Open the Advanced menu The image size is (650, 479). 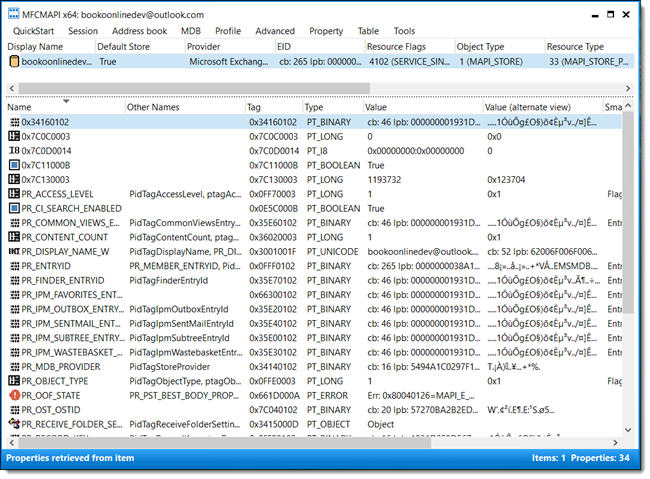click(x=275, y=31)
